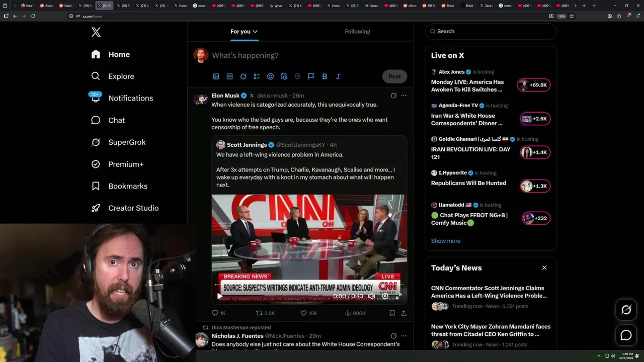Toggle bold text formatting in composer
644x362 pixels.
coord(325,76)
